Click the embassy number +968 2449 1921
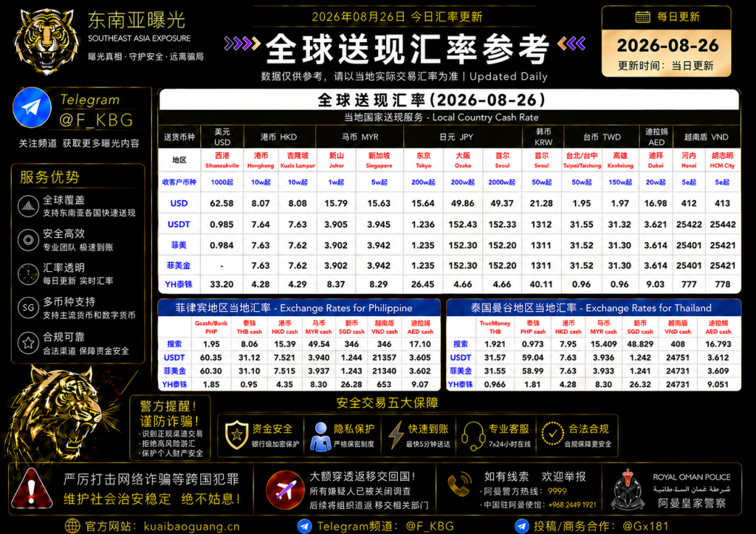 572,504
